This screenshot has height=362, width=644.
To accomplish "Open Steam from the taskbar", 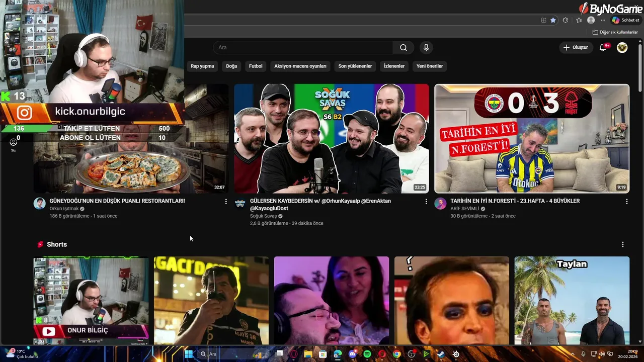I will pyautogui.click(x=441, y=354).
